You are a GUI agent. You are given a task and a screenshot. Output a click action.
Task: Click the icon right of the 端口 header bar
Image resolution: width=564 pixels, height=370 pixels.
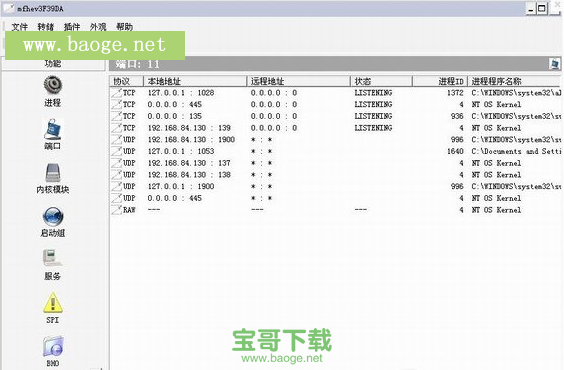[554, 64]
